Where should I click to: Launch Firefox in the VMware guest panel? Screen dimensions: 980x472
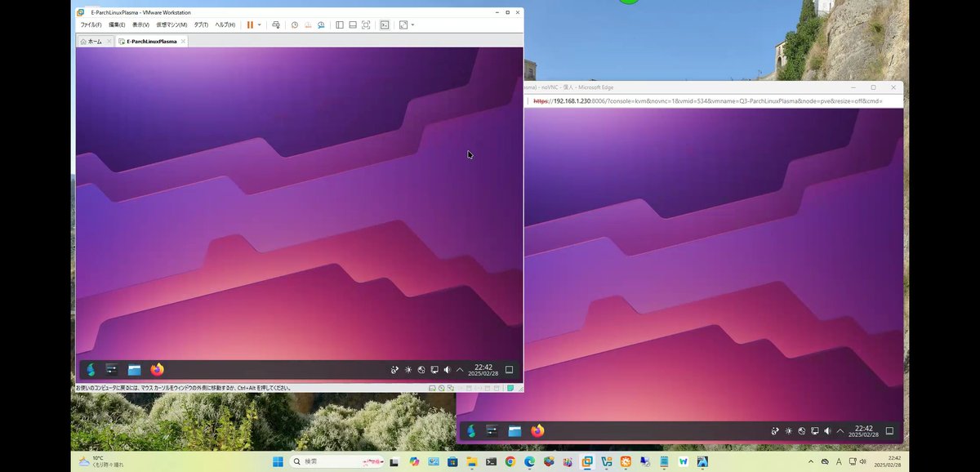[x=157, y=370]
